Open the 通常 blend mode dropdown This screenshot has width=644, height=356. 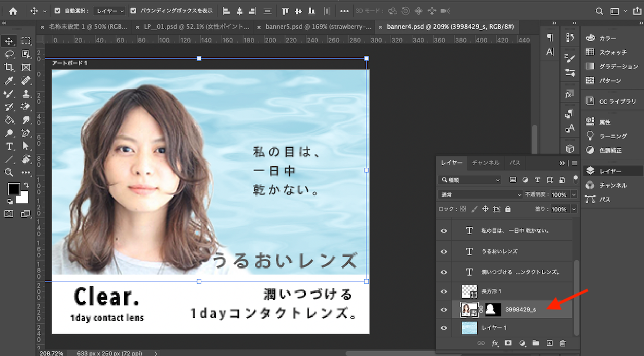click(480, 195)
